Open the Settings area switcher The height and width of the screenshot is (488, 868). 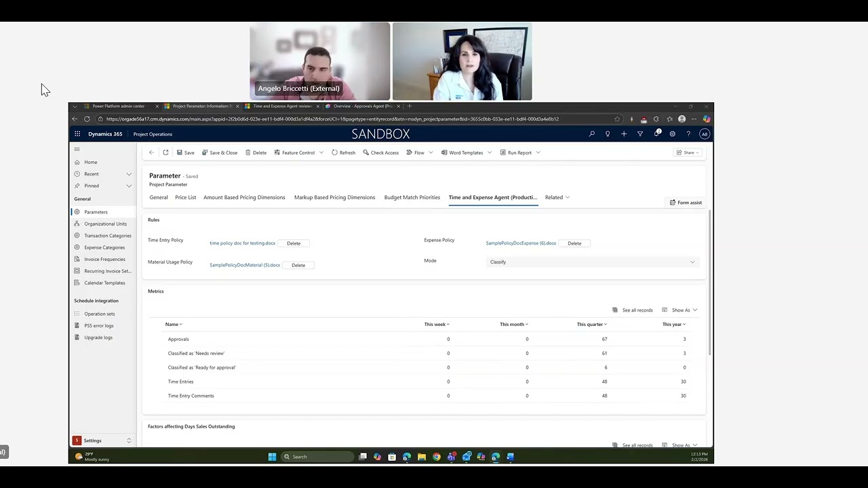point(102,441)
